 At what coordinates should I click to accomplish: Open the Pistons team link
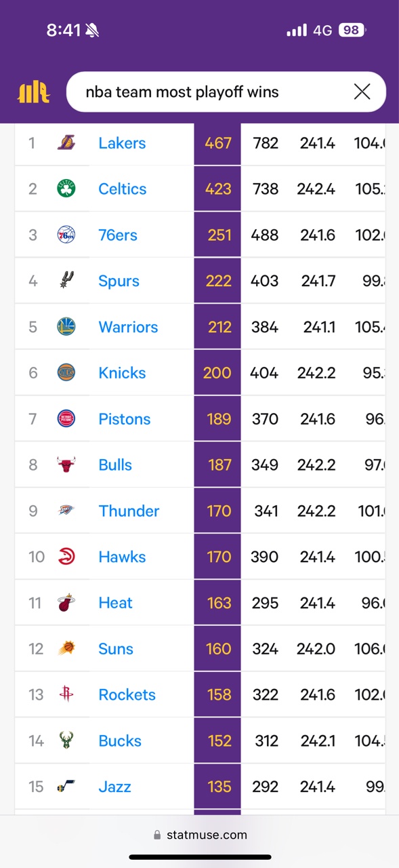(x=125, y=419)
